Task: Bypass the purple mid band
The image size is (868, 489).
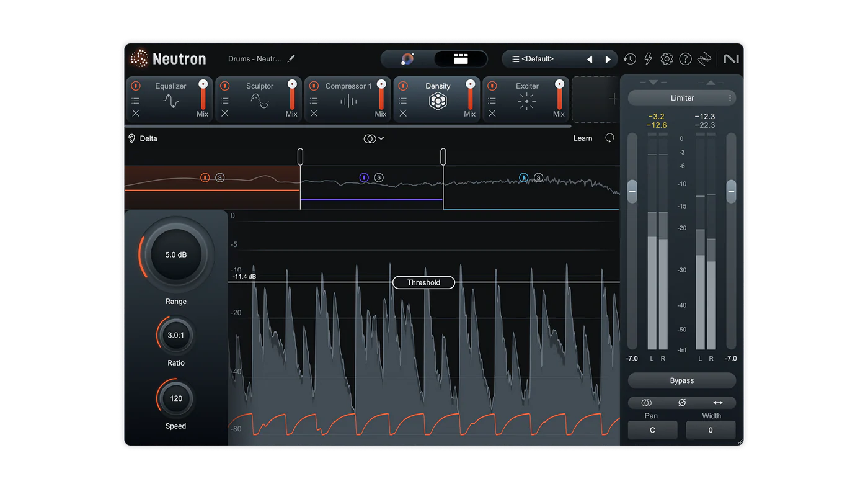Action: tap(364, 177)
